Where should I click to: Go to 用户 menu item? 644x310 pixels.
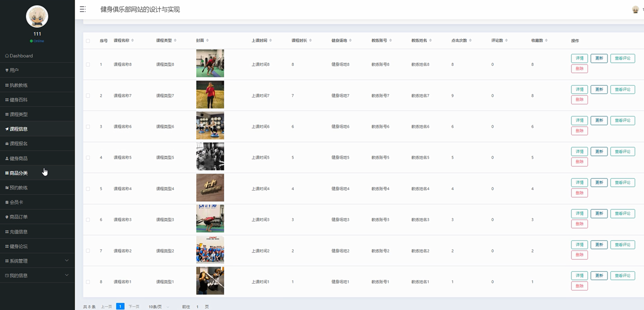tap(37, 70)
